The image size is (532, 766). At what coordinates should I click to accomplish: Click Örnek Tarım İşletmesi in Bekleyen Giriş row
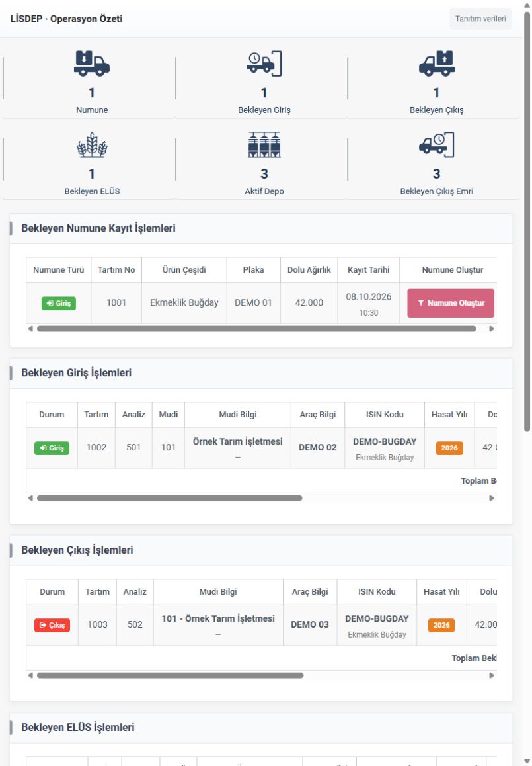tap(238, 442)
